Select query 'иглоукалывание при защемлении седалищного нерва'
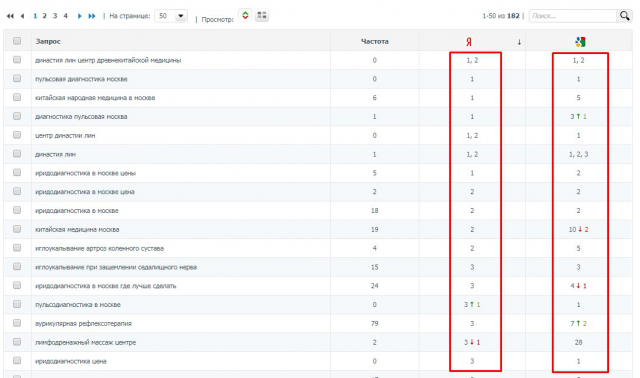640x378 pixels. click(x=116, y=267)
